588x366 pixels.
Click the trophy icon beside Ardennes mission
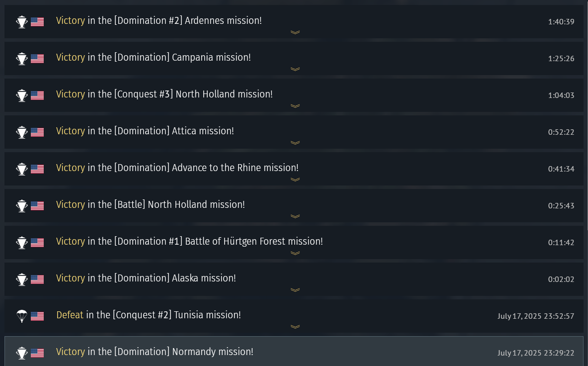pos(22,22)
